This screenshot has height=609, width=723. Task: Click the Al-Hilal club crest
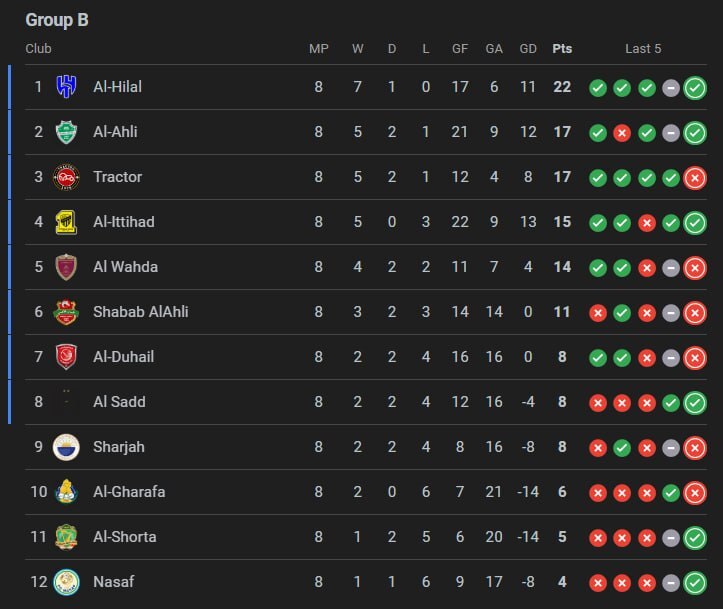(x=66, y=87)
